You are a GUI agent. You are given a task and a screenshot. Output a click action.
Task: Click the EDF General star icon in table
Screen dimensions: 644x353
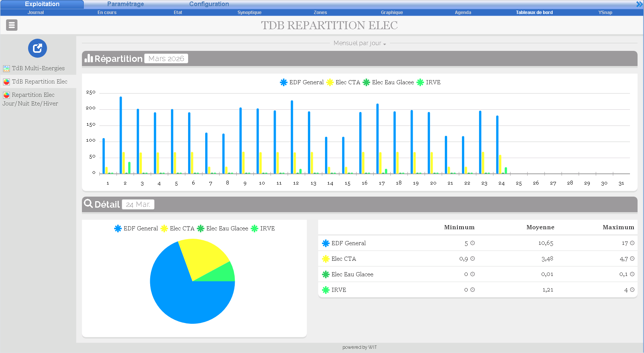tap(326, 243)
